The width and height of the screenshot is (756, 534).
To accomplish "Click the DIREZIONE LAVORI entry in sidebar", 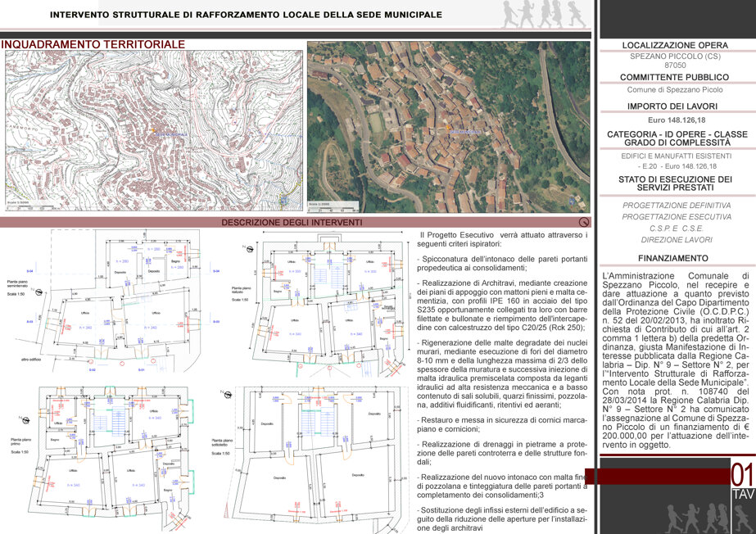I will pyautogui.click(x=677, y=239).
